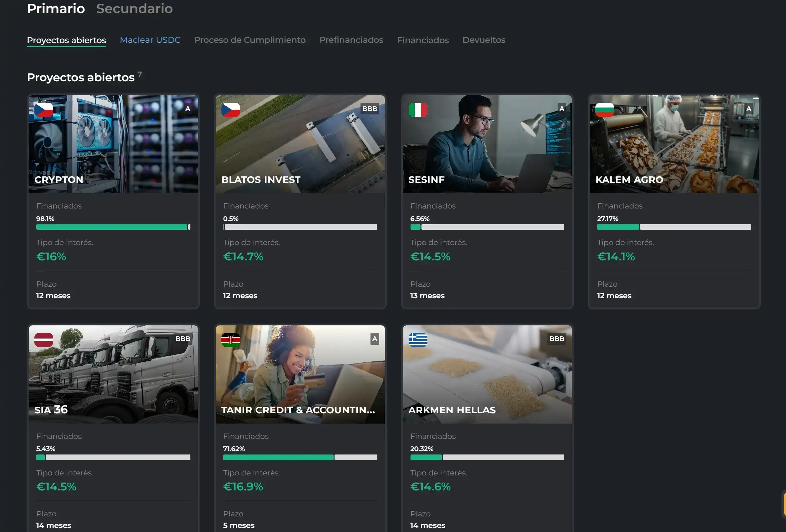Click the BBB rating badge on ARKMEN HELLAS
Screen dimensions: 786x532
point(557,339)
